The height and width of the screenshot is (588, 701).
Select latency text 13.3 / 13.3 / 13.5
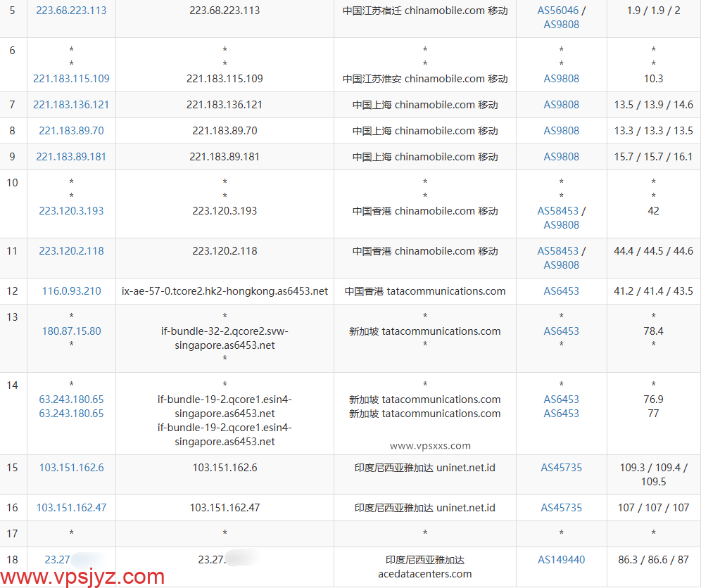[x=653, y=130]
